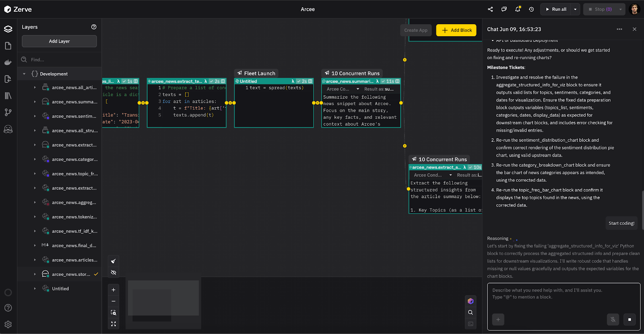Collapse the Development layer

(x=24, y=74)
